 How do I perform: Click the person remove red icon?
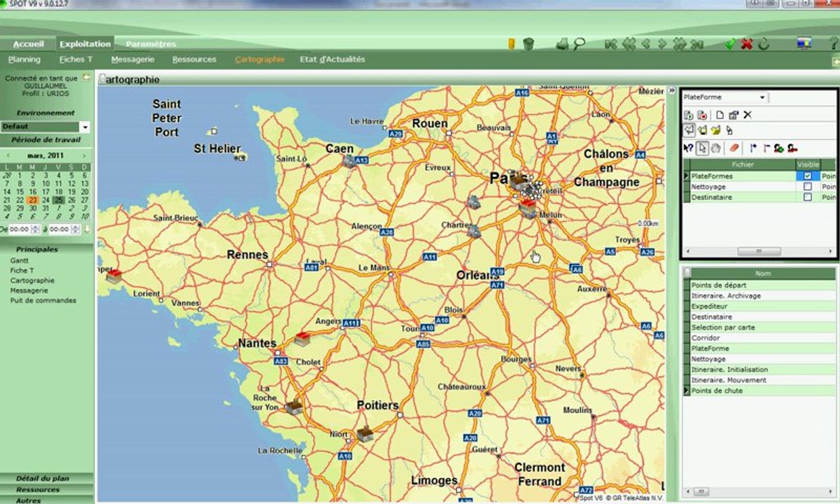[792, 148]
